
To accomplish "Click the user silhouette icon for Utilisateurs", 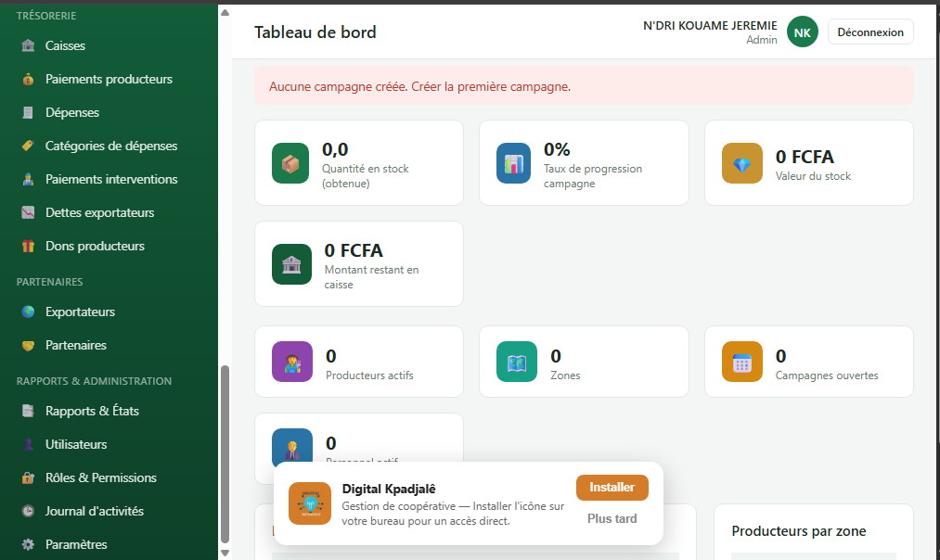I will [28, 444].
